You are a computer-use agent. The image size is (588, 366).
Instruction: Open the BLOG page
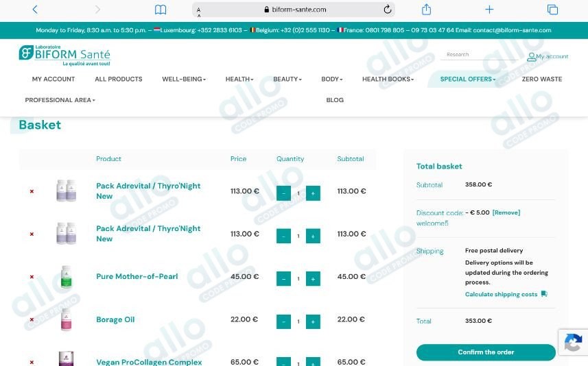[335, 100]
